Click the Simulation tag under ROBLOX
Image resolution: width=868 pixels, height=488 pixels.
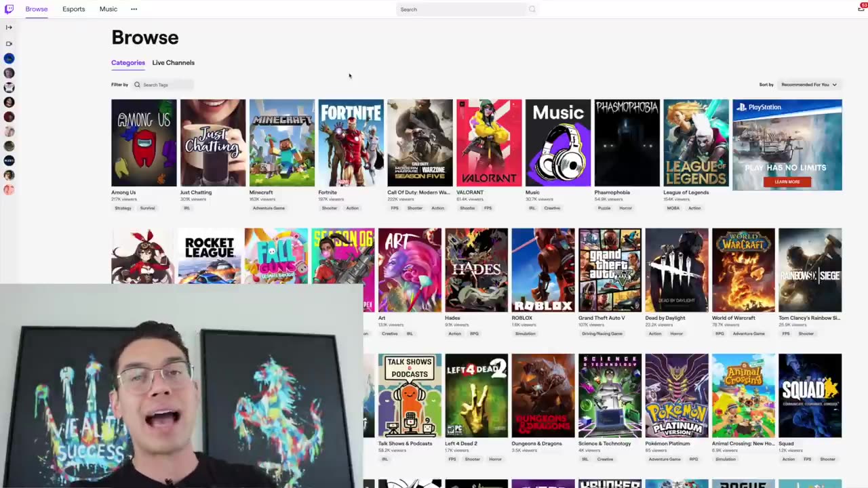coord(525,333)
